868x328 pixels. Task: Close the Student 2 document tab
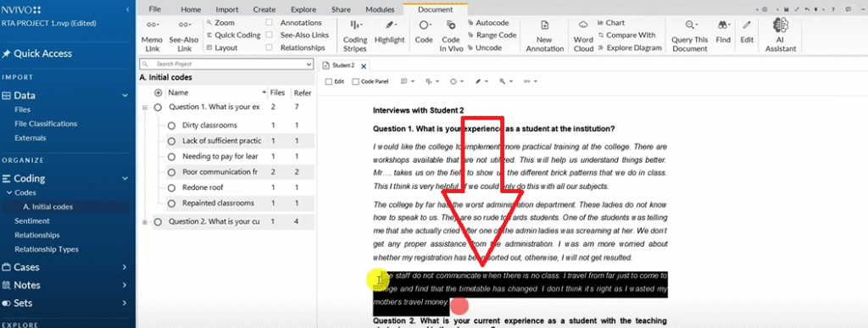(364, 66)
